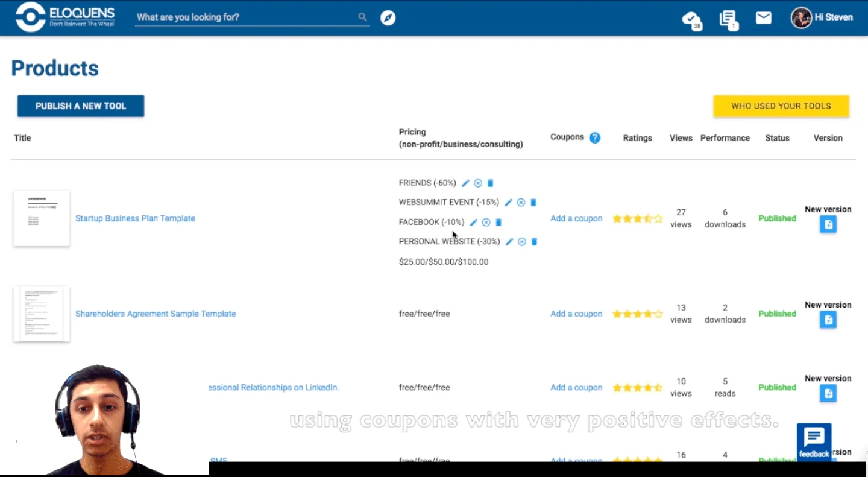Open Startup Business Plan Template link

tap(135, 218)
